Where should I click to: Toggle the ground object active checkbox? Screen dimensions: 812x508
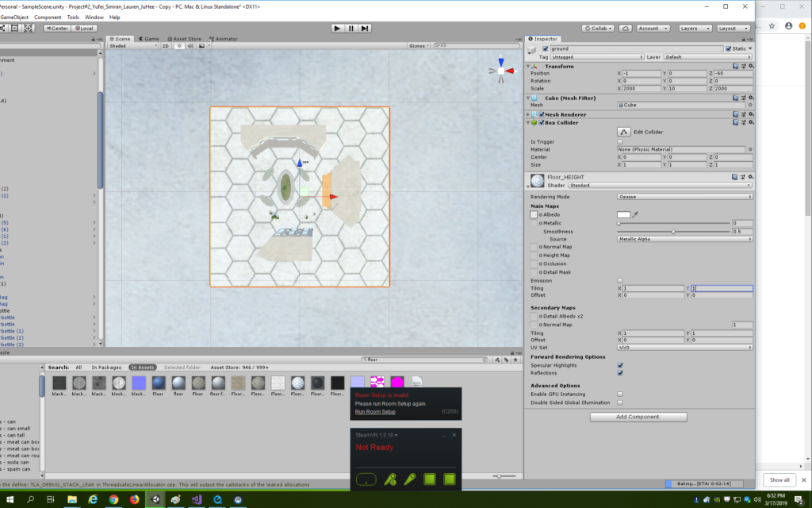545,48
